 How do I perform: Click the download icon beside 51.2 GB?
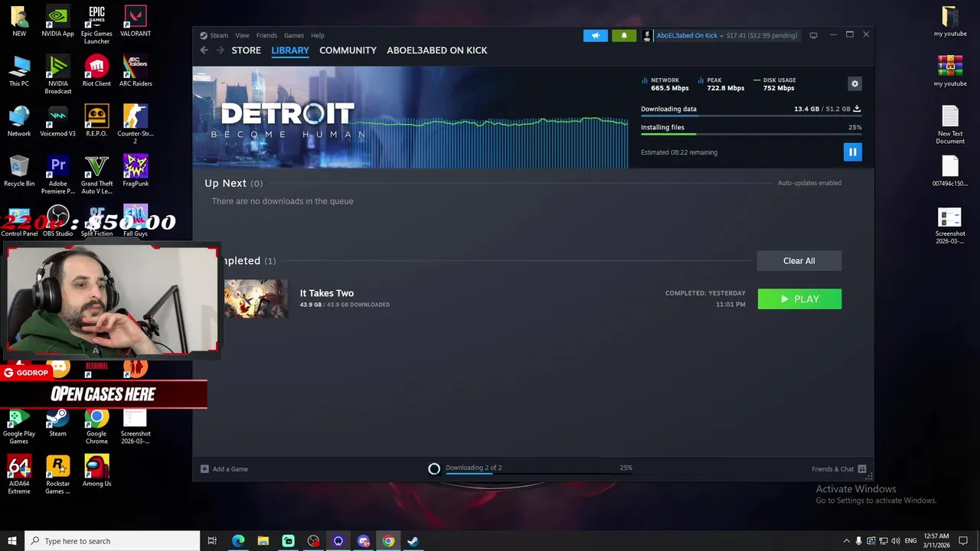(857, 109)
